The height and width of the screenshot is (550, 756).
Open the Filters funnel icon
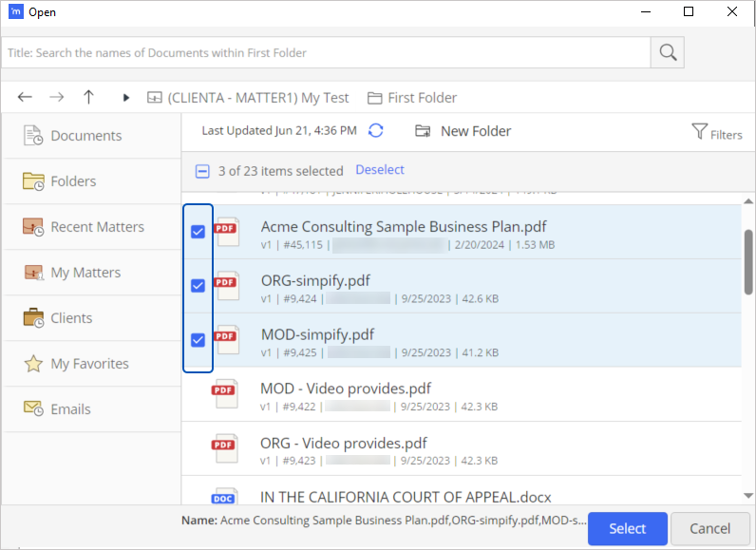point(699,131)
